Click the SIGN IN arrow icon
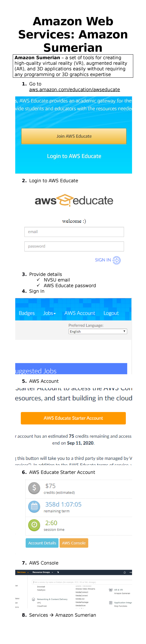 [x=116, y=260]
